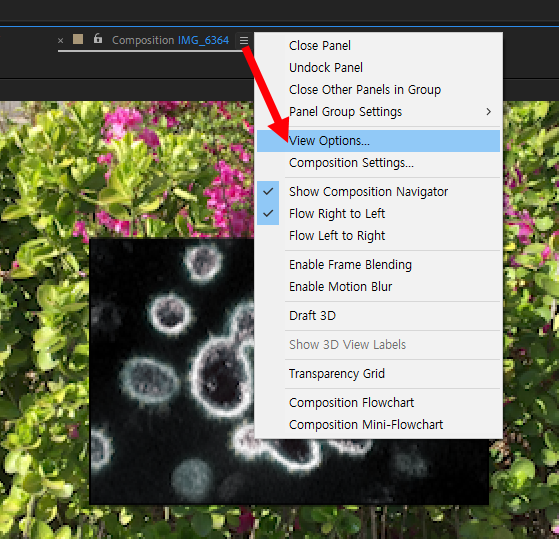
Task: Choose Close Panel from the menu
Action: (x=378, y=46)
